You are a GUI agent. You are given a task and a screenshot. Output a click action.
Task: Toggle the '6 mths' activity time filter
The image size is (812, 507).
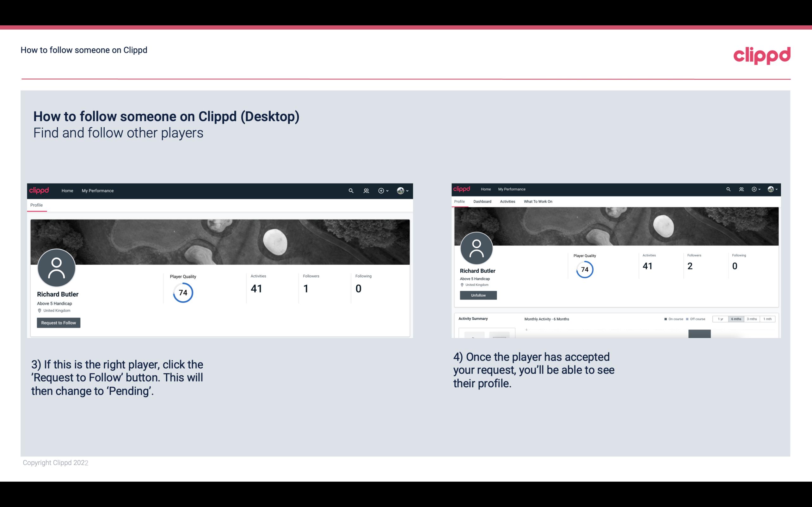tap(736, 319)
